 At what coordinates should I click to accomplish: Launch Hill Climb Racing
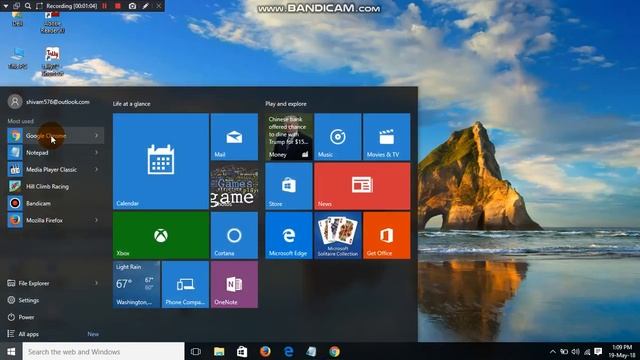(x=55, y=187)
